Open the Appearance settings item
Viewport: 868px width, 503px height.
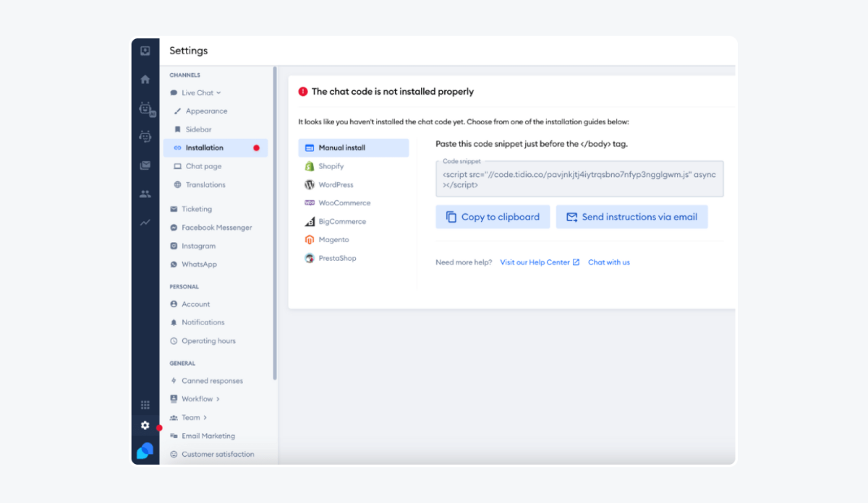(x=206, y=111)
